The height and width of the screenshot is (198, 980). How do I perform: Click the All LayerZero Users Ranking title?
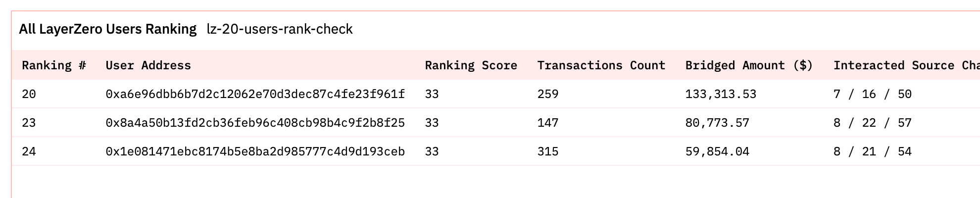[107, 29]
